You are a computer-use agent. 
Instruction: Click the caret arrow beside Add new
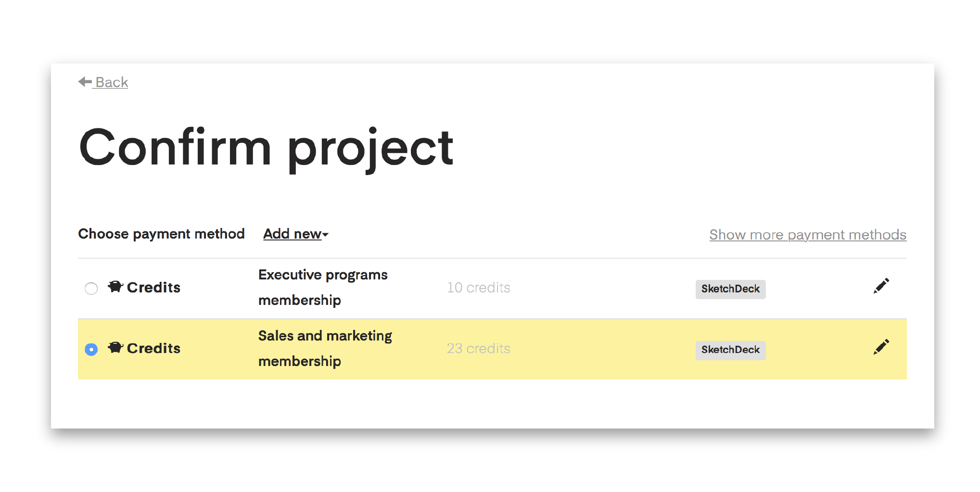tap(325, 235)
